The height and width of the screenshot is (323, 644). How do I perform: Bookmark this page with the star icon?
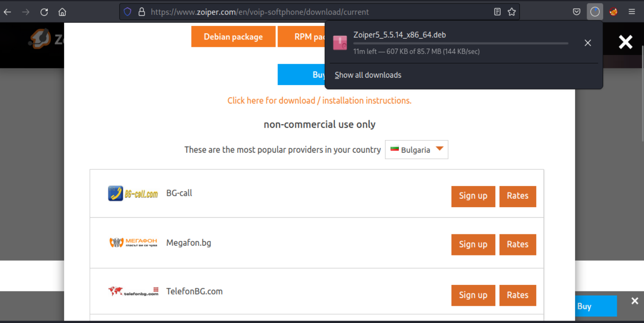512,12
